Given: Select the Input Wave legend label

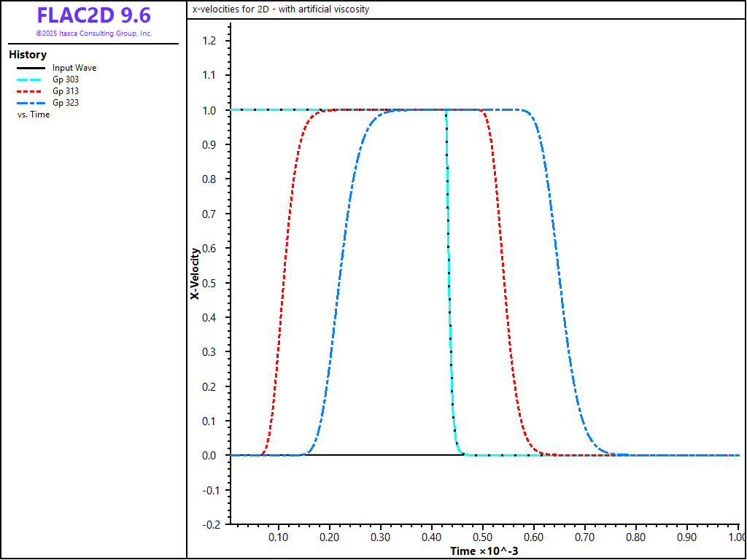Looking at the screenshot, I should (x=74, y=68).
